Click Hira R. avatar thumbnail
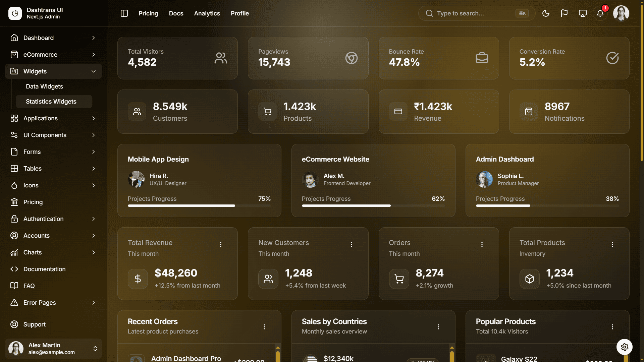The width and height of the screenshot is (644, 362). pyautogui.click(x=136, y=179)
